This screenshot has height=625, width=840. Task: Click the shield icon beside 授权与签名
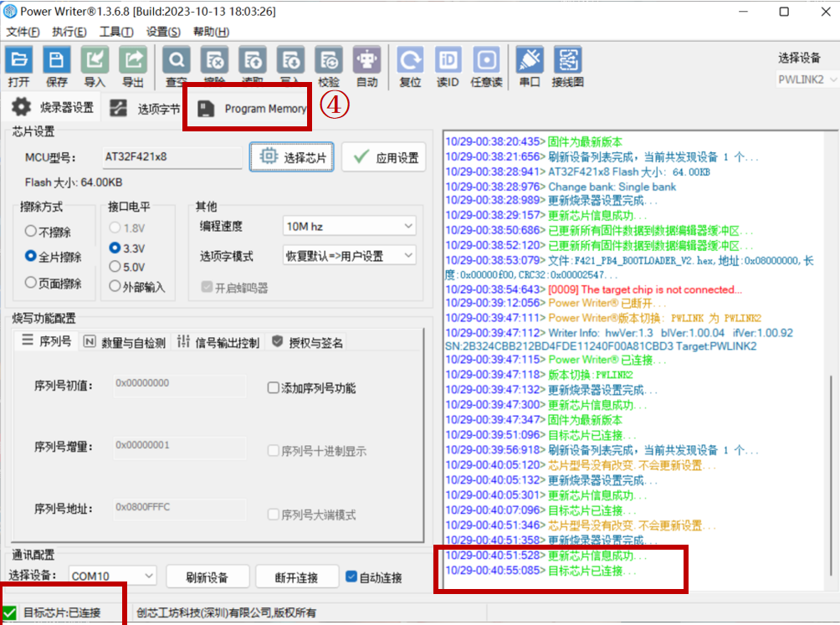[277, 341]
